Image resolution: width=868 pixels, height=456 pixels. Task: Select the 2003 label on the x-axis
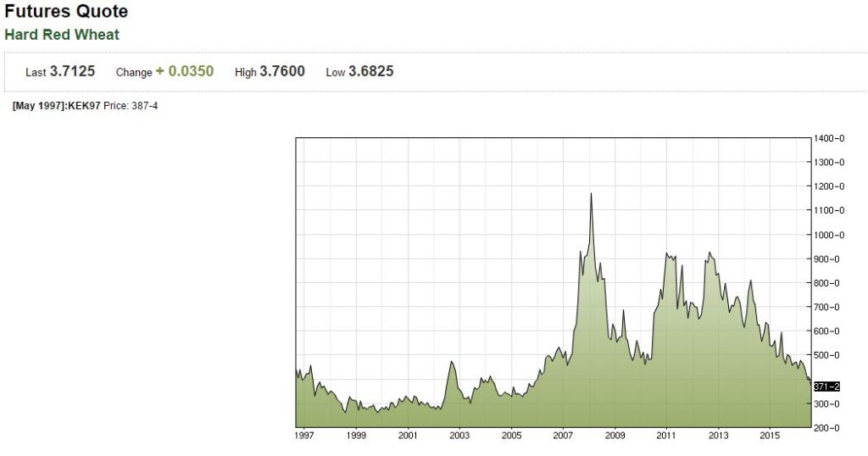[459, 436]
